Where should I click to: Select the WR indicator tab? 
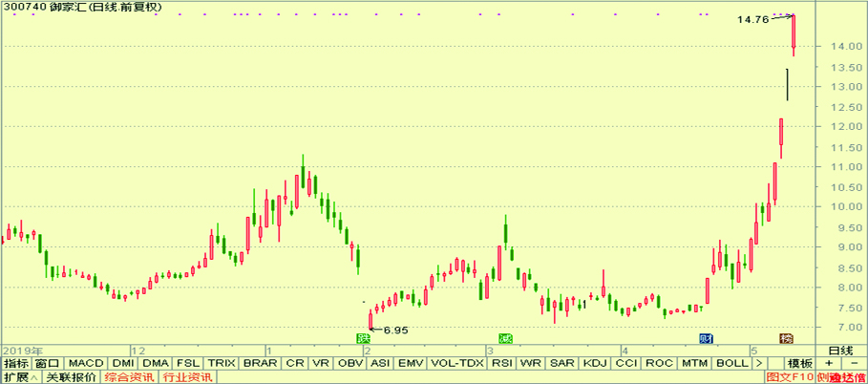pos(532,364)
